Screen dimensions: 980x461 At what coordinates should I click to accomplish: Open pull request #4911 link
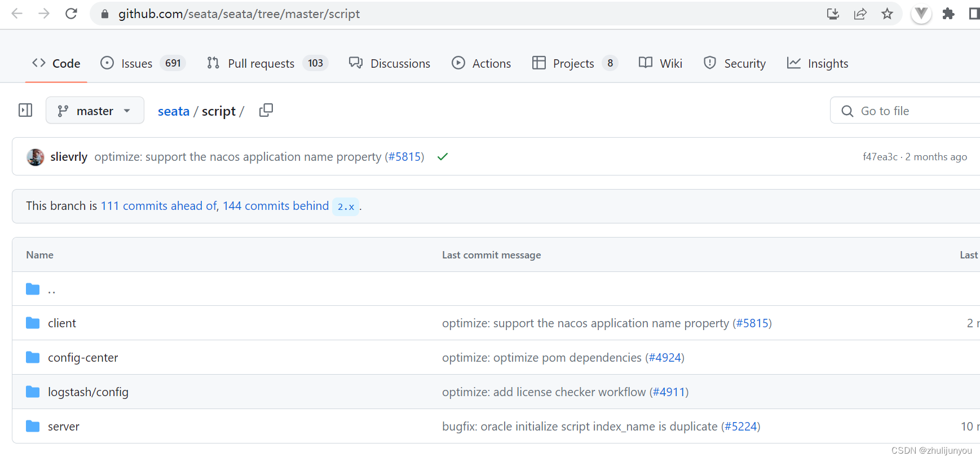tap(669, 392)
